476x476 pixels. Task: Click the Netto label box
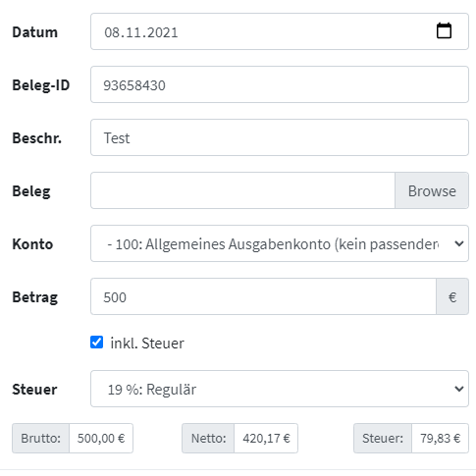click(208, 438)
